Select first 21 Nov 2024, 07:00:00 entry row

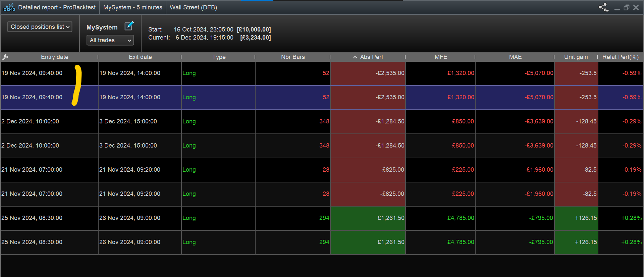click(x=32, y=170)
